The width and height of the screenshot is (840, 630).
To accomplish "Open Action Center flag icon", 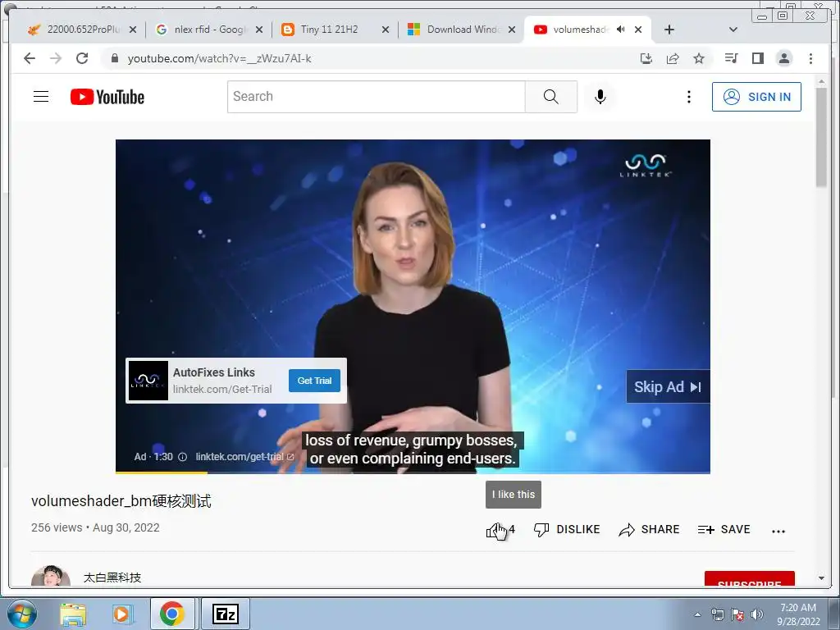I will click(x=737, y=614).
